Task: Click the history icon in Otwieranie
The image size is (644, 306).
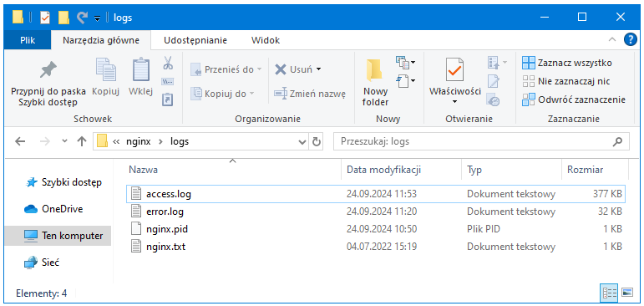Action: pyautogui.click(x=493, y=99)
